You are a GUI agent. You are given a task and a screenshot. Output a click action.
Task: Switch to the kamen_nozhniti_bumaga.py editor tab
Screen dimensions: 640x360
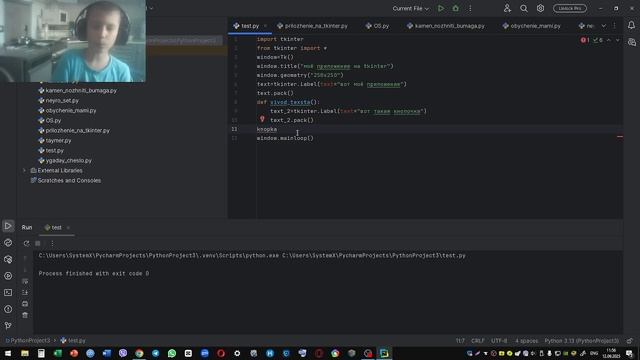point(446,26)
